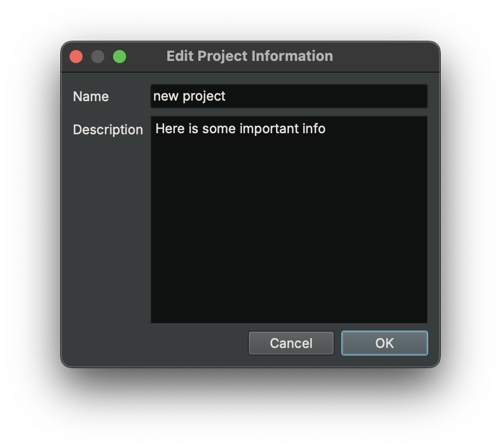Click the "Here is some important info" text

click(240, 129)
